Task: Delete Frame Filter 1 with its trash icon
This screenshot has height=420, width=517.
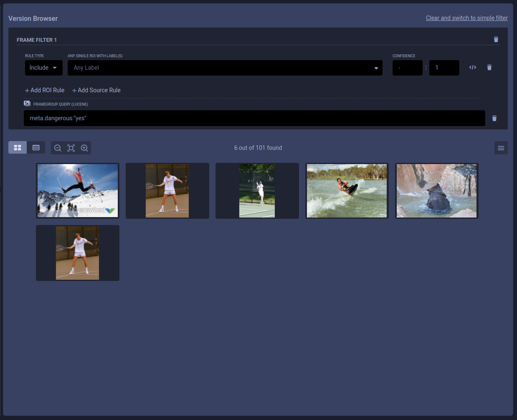Action: coord(496,40)
